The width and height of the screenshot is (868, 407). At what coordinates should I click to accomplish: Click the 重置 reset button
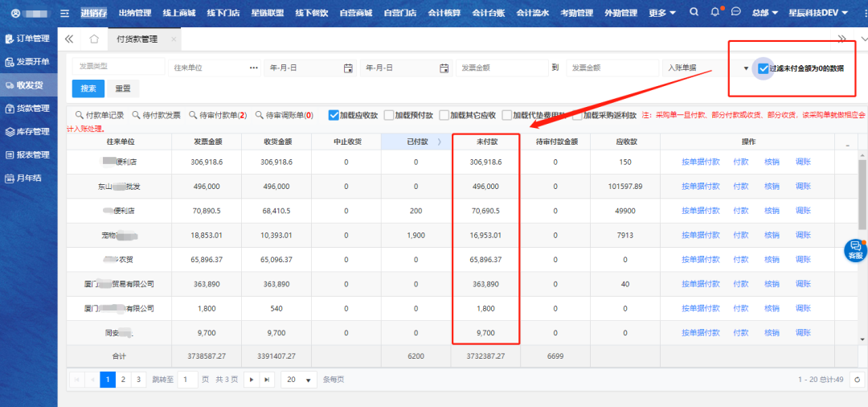click(123, 88)
